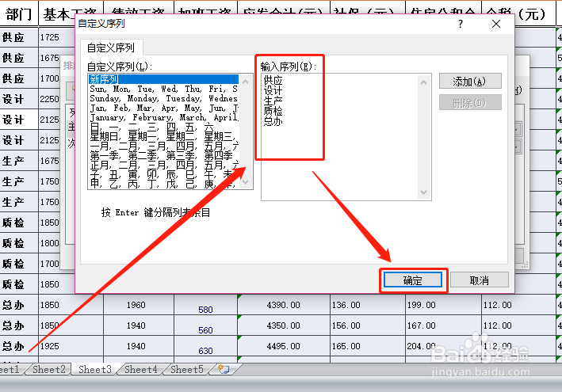Open the dialog help question mark
562x392 pixels.
[461, 24]
